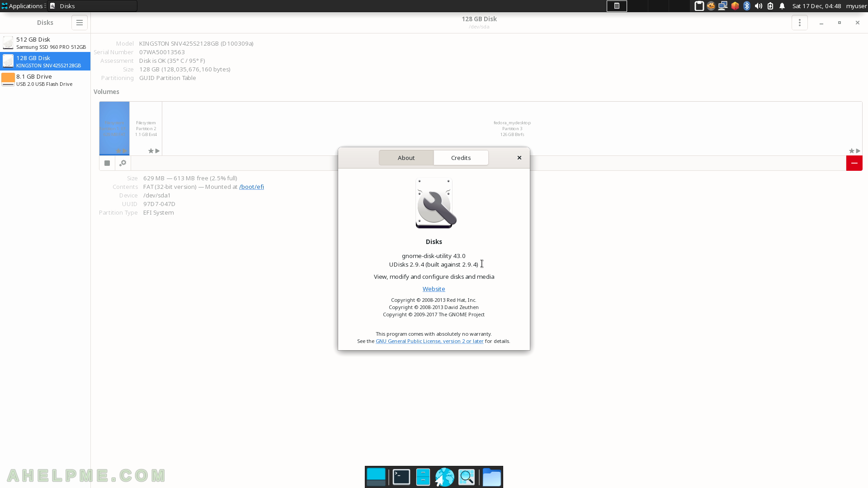
Task: Launch the Web Browser globe dock icon
Action: pos(445,477)
